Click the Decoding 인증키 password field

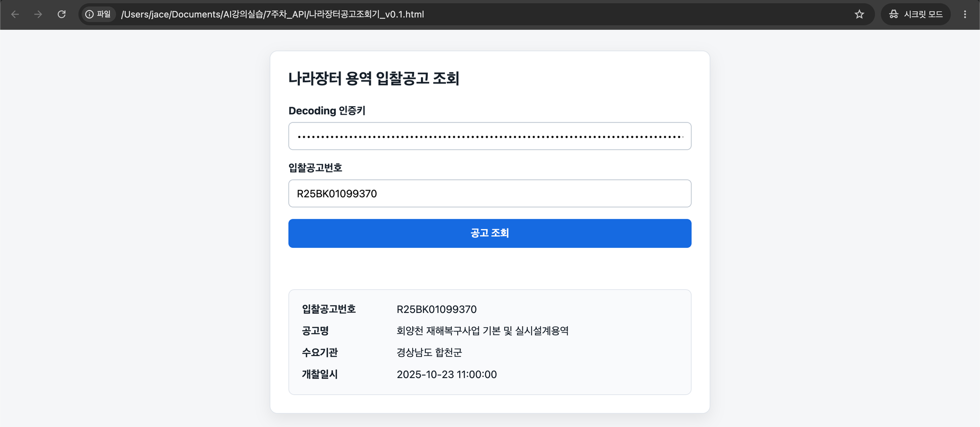click(490, 136)
